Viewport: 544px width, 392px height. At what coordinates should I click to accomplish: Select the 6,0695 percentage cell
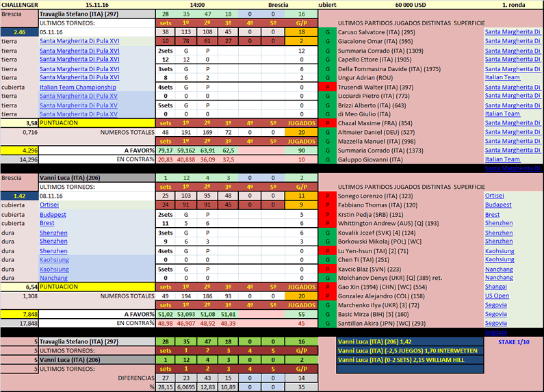pos(186,387)
